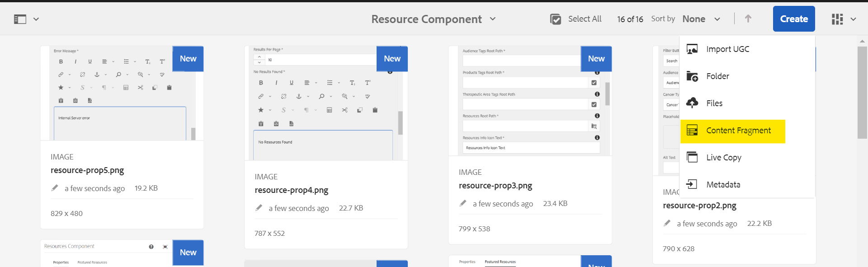Image resolution: width=868 pixels, height=267 pixels.
Task: Click the Create button
Action: click(794, 19)
